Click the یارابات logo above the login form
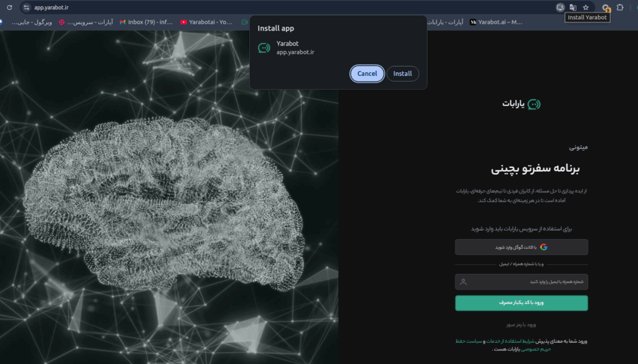 (x=521, y=104)
